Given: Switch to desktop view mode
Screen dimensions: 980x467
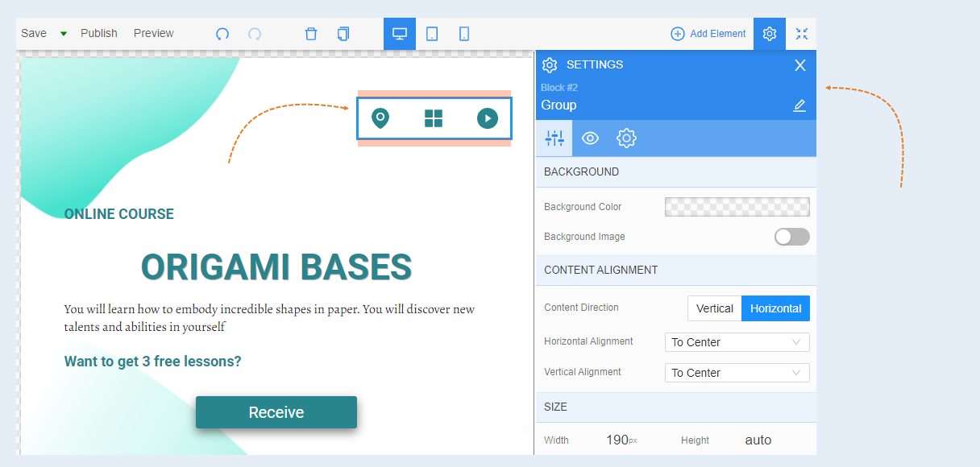Looking at the screenshot, I should [400, 34].
